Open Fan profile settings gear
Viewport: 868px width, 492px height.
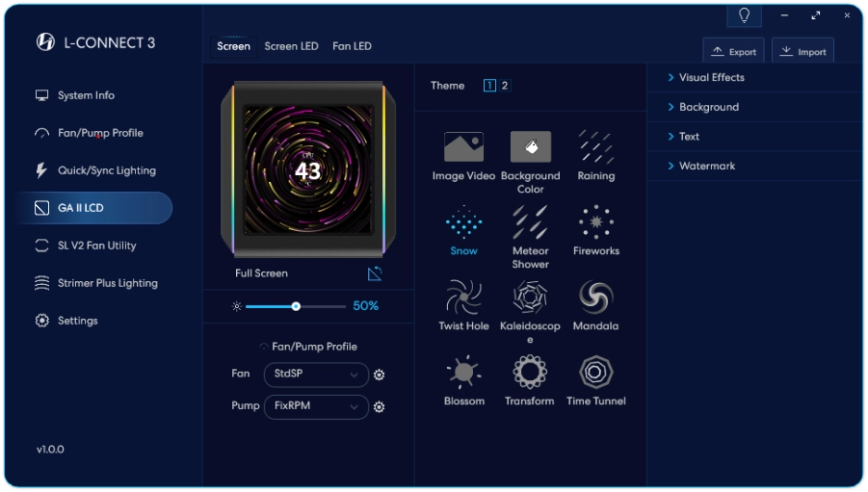(x=379, y=375)
